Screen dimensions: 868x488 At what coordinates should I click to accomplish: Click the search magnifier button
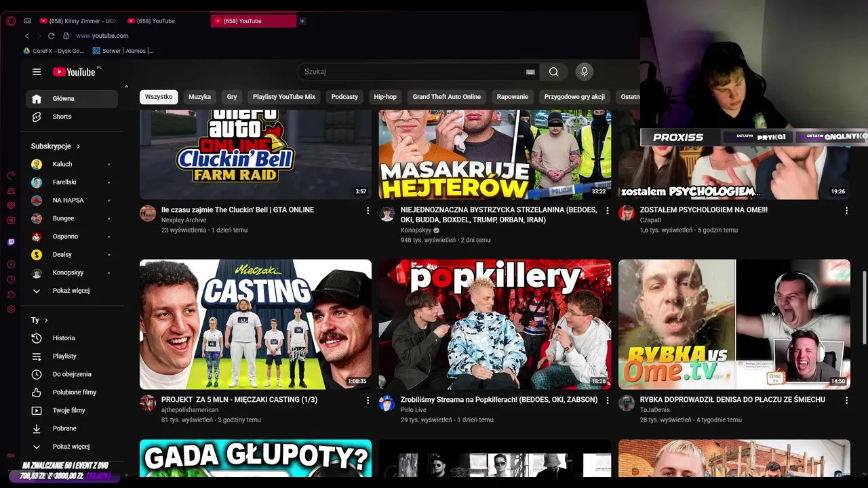click(x=554, y=72)
